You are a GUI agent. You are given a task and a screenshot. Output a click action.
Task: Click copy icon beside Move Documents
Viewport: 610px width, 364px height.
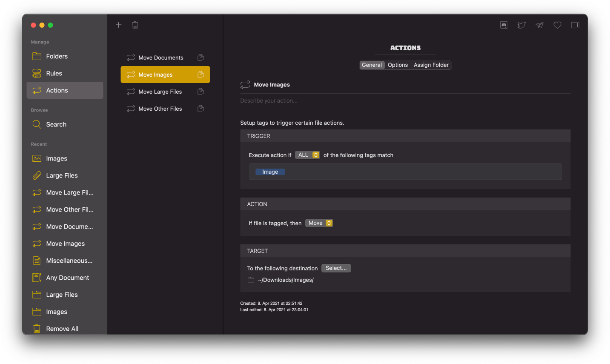pos(200,57)
